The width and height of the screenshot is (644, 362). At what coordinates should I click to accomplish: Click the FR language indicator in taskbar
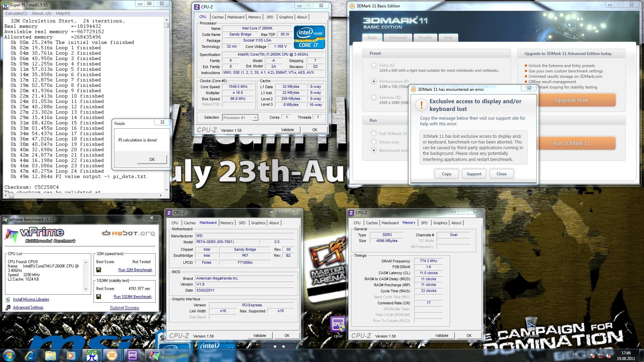coord(575,354)
